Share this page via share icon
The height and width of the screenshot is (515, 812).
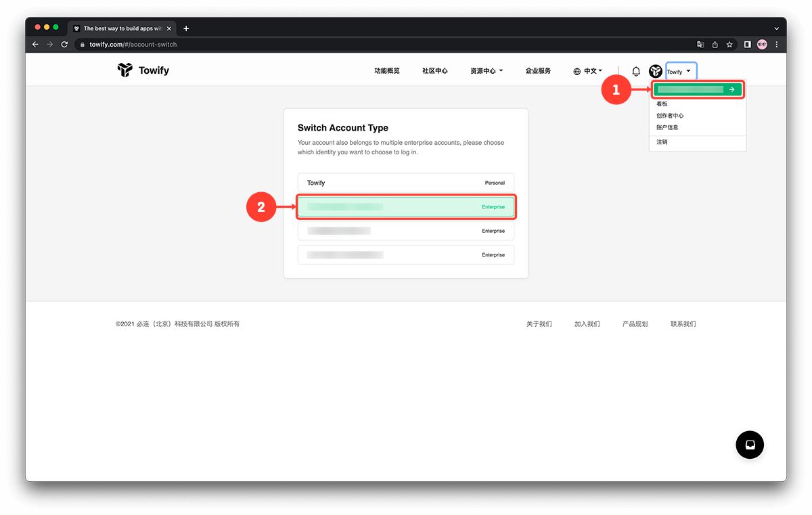tap(715, 45)
